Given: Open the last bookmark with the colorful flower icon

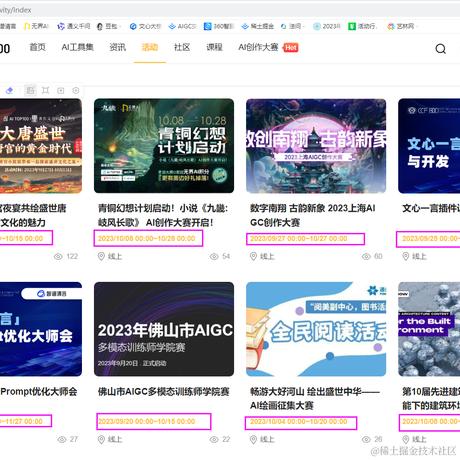Looking at the screenshot, I should pyautogui.click(x=401, y=26).
